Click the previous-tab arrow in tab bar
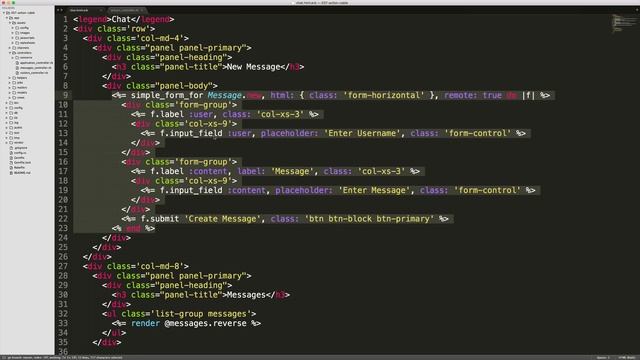 tap(58, 10)
